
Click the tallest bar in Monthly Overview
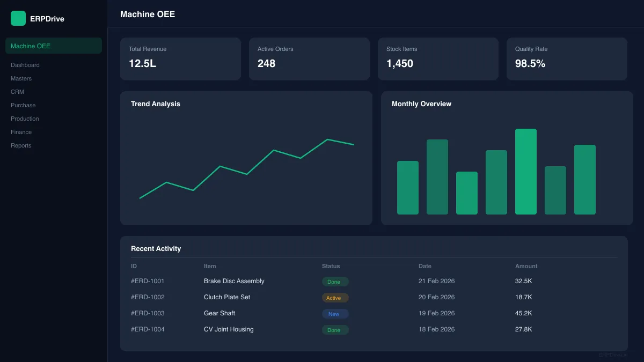[526, 171]
